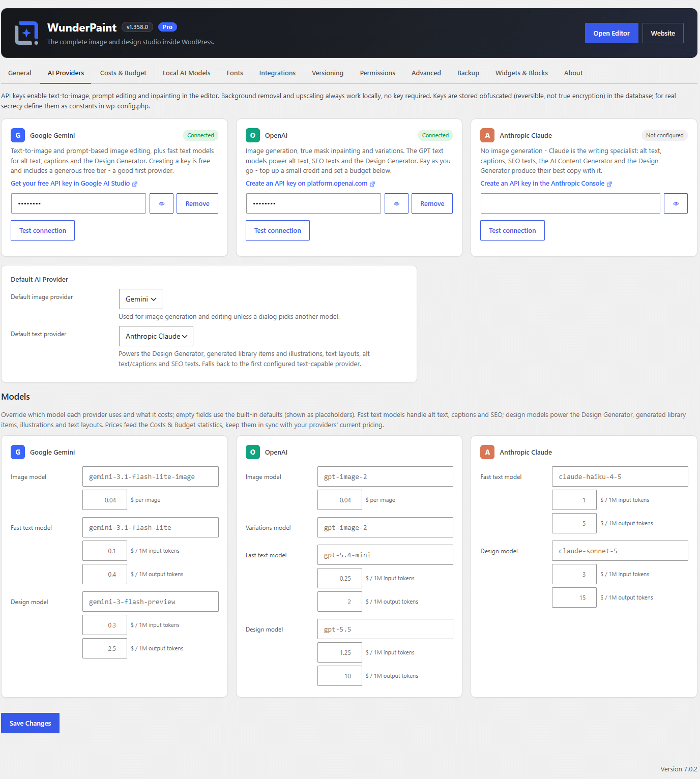Focus the OpenAI API key field

point(313,203)
